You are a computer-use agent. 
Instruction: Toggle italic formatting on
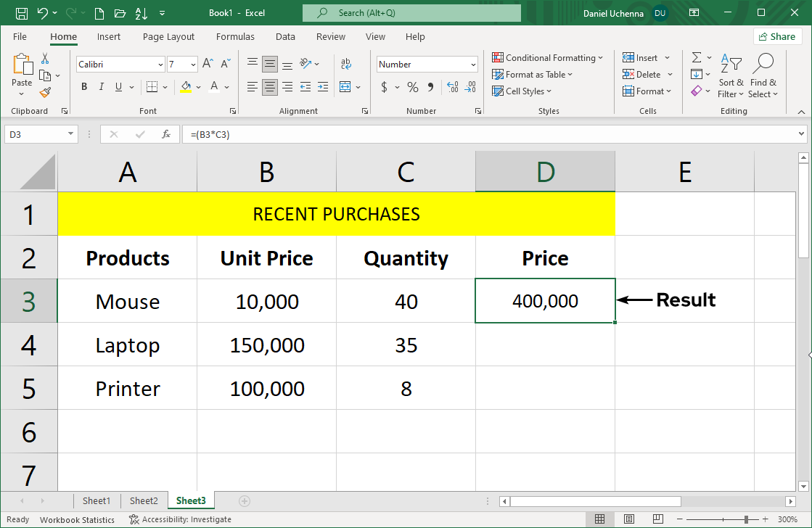coord(101,86)
